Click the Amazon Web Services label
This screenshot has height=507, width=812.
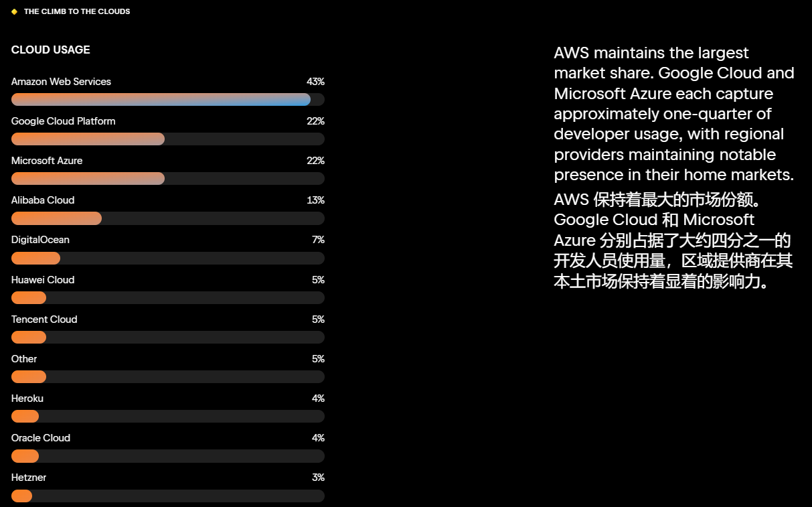tap(61, 82)
